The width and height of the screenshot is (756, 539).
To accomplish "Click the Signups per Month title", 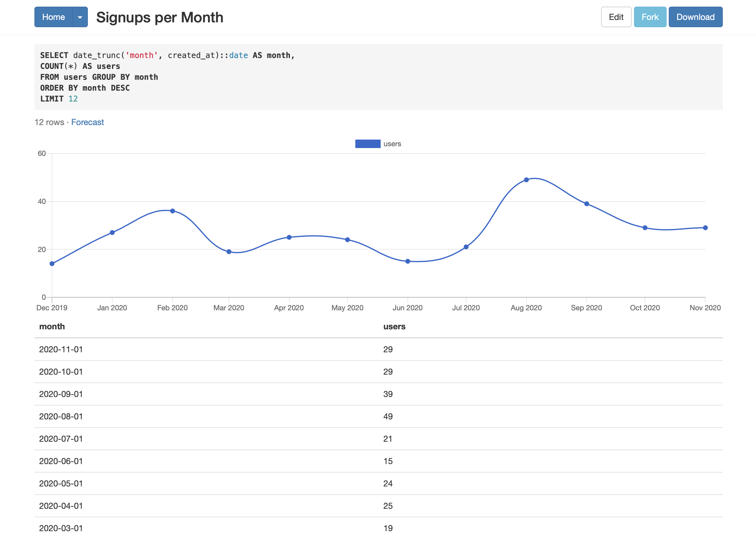I will 160,17.
